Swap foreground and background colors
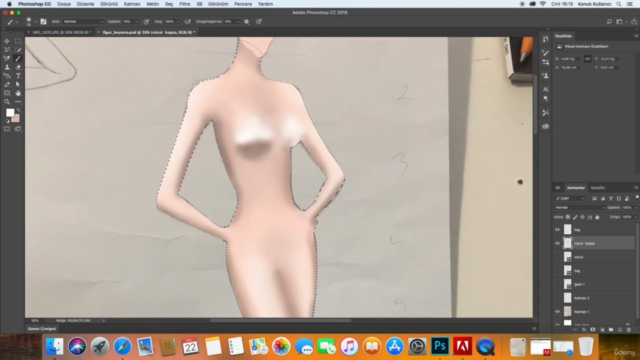Screen dimensions: 640x360 [18, 110]
